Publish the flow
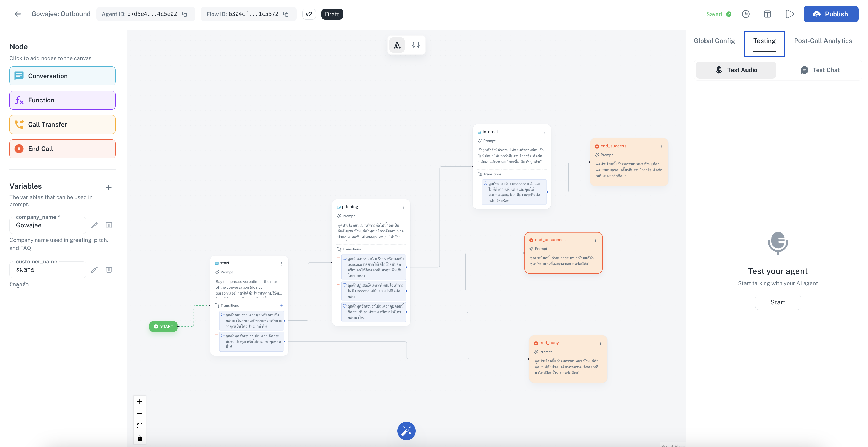868x447 pixels. coord(831,14)
